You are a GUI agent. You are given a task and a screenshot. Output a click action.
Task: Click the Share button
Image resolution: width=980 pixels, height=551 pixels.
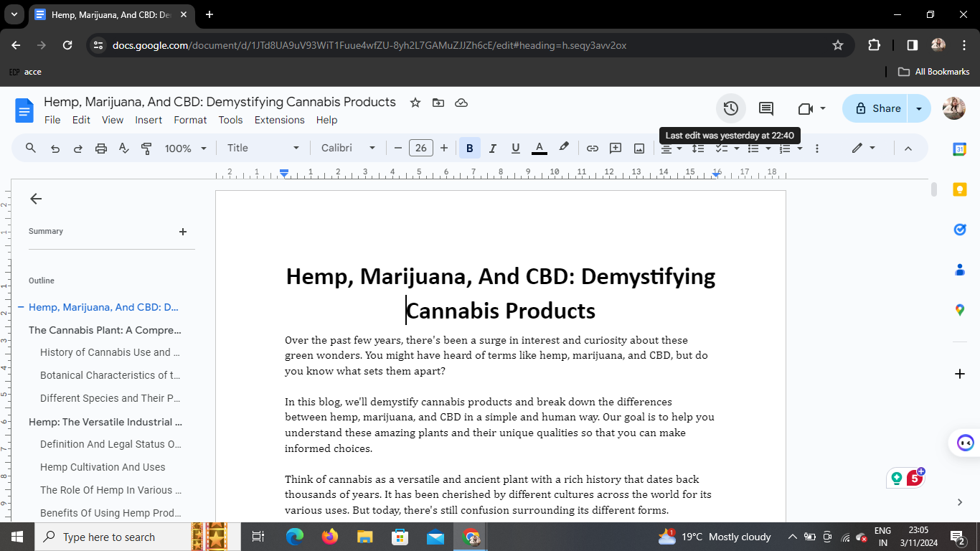875,108
